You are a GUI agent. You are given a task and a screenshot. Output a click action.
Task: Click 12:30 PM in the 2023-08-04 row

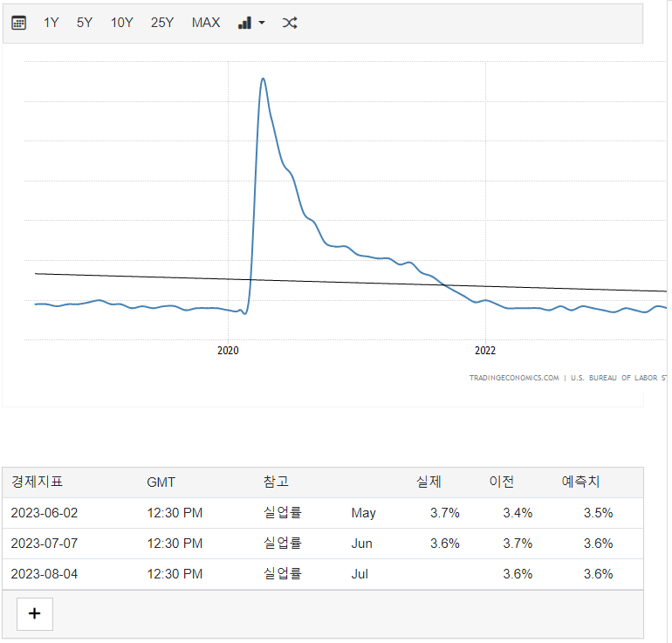[x=175, y=573]
